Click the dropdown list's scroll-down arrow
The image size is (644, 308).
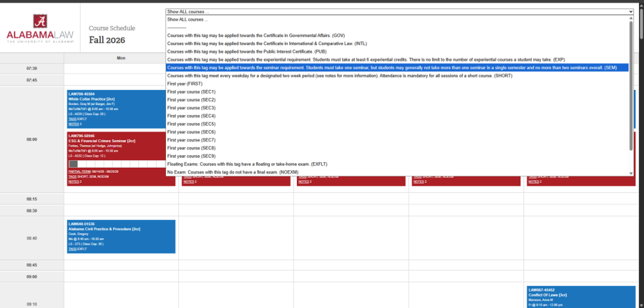[631, 173]
